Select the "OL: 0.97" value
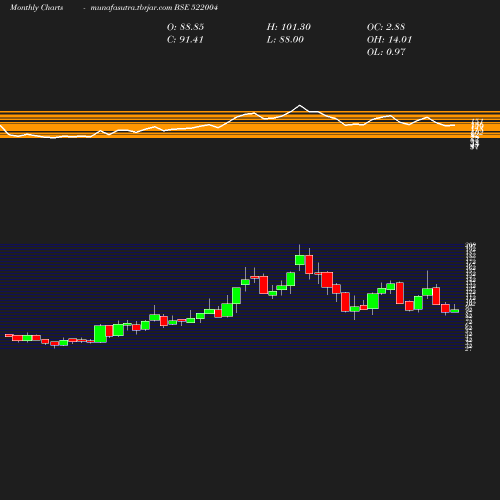Viewport: 500px width, 500px height. [386, 52]
